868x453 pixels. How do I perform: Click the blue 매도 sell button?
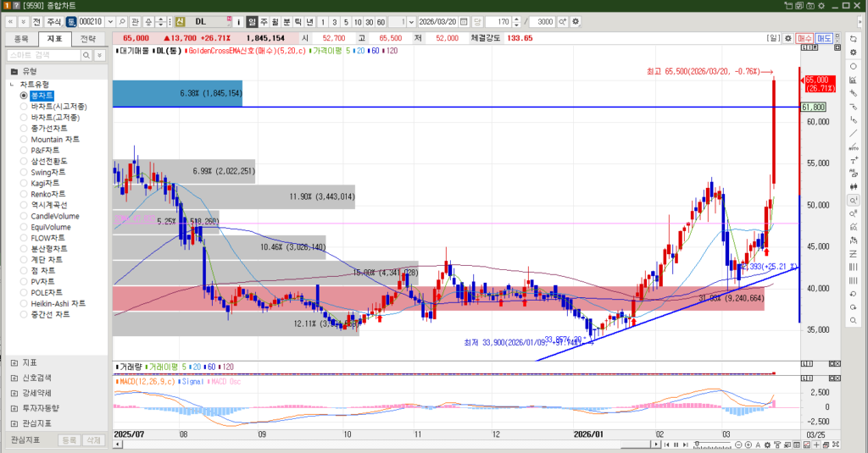pos(824,38)
